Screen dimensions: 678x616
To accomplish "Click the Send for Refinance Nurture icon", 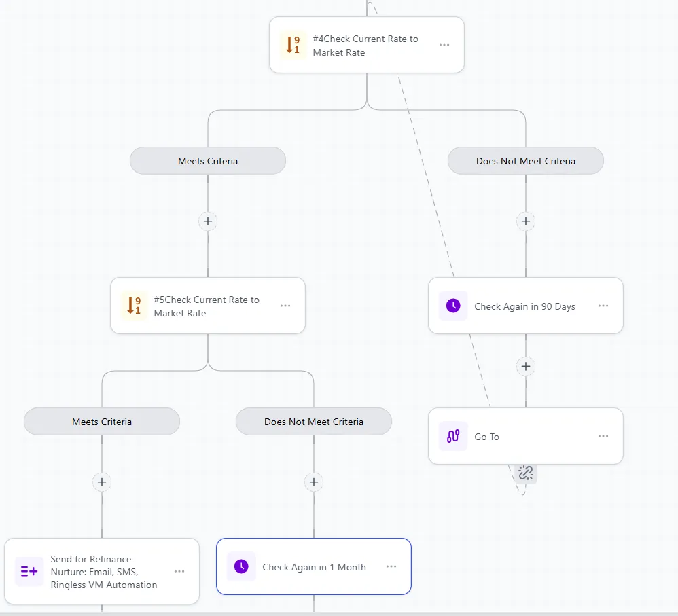I will pos(29,571).
